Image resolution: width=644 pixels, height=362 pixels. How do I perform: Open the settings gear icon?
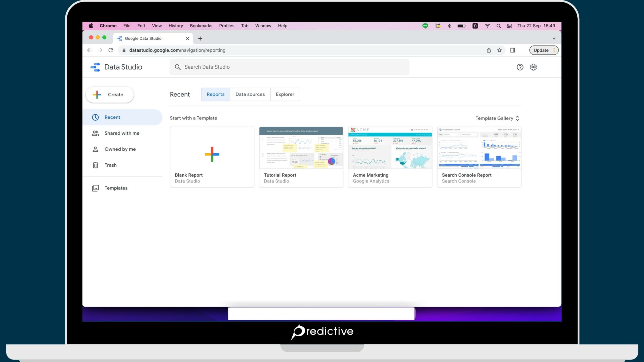click(x=534, y=67)
